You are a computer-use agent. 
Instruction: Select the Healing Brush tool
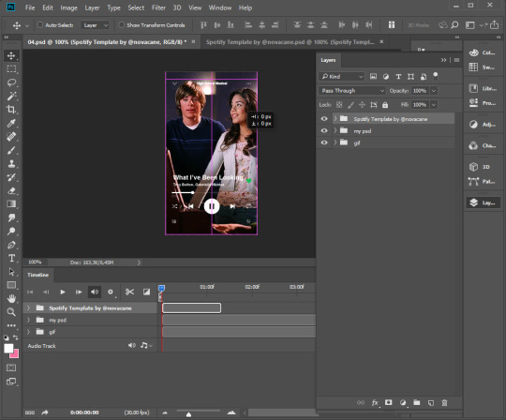click(11, 137)
